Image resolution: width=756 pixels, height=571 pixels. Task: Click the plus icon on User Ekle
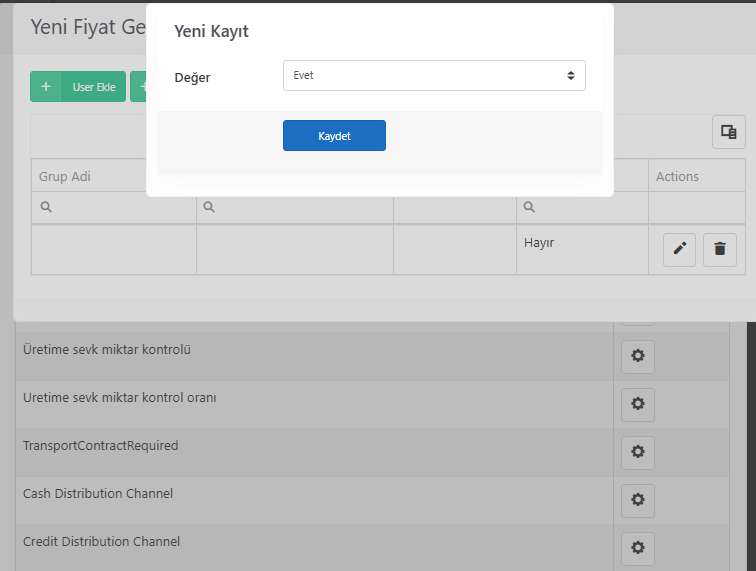point(46,87)
